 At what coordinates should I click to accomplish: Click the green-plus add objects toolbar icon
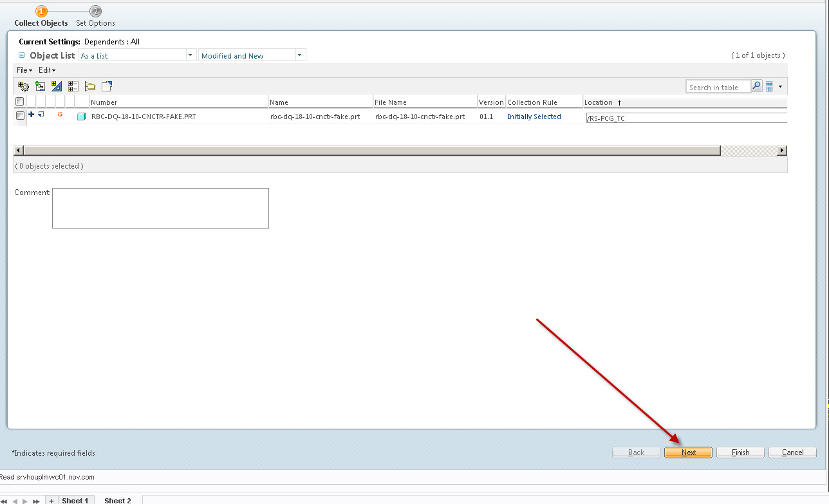(x=40, y=86)
